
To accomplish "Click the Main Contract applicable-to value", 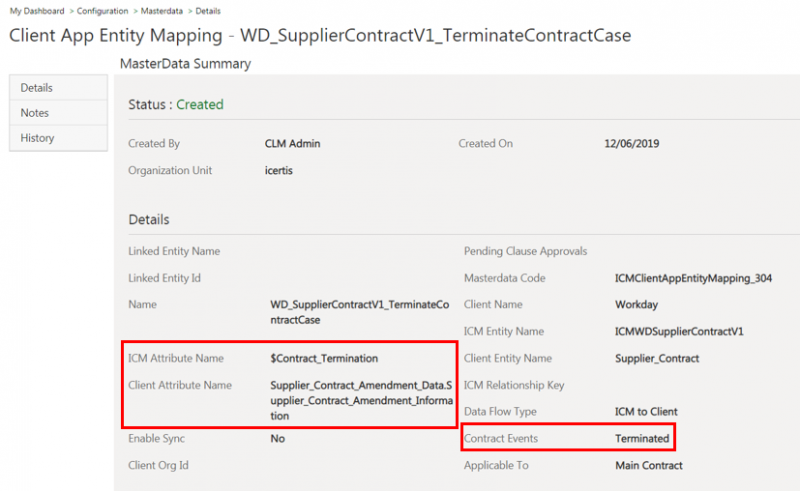I will click(x=648, y=465).
